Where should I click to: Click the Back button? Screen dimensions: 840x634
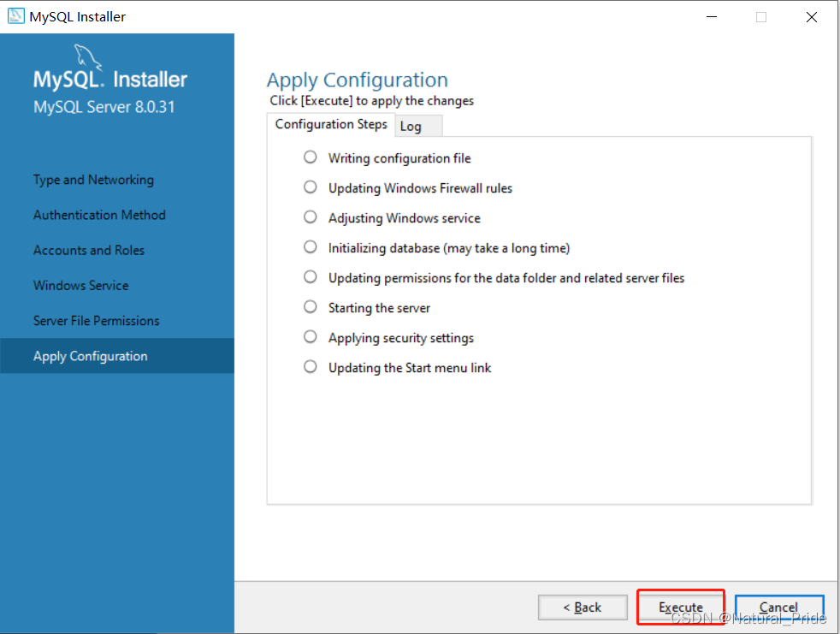tap(583, 607)
